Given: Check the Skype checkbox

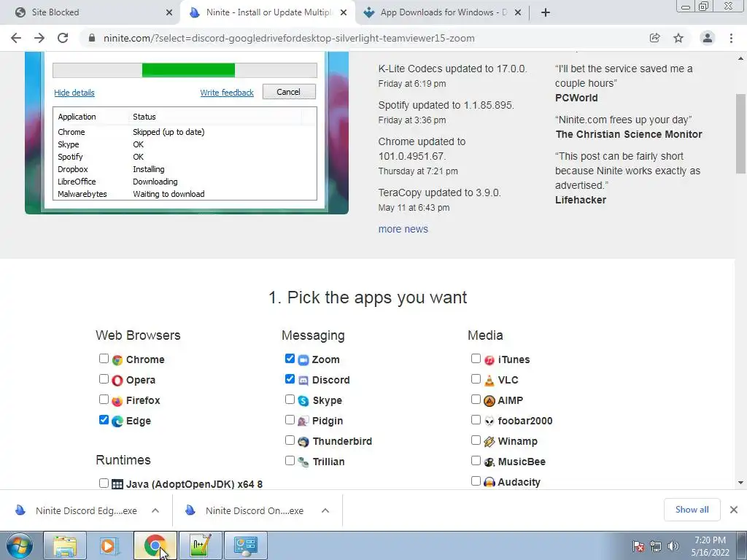Looking at the screenshot, I should 290,400.
